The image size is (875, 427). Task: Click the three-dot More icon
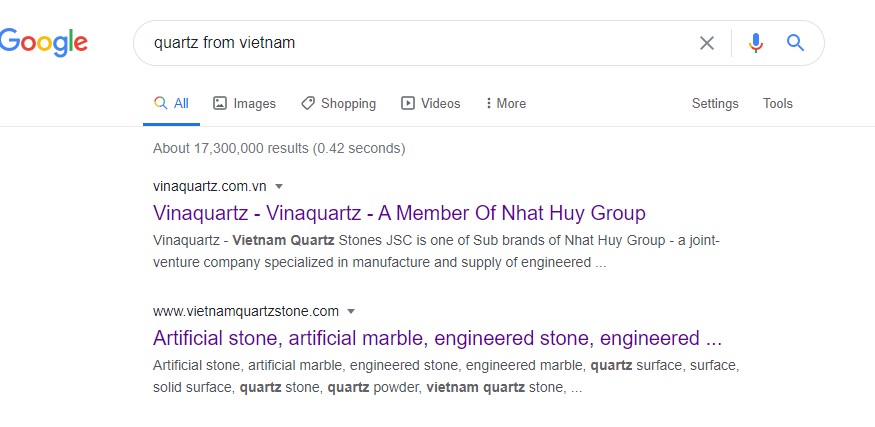tap(489, 103)
